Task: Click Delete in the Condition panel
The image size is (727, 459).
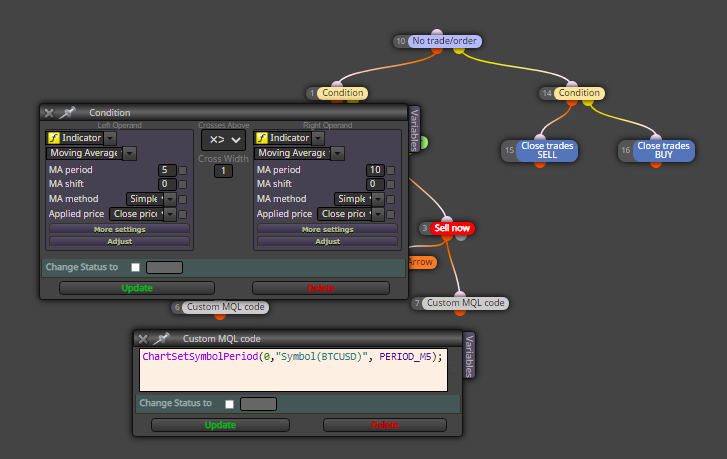Action: [321, 288]
